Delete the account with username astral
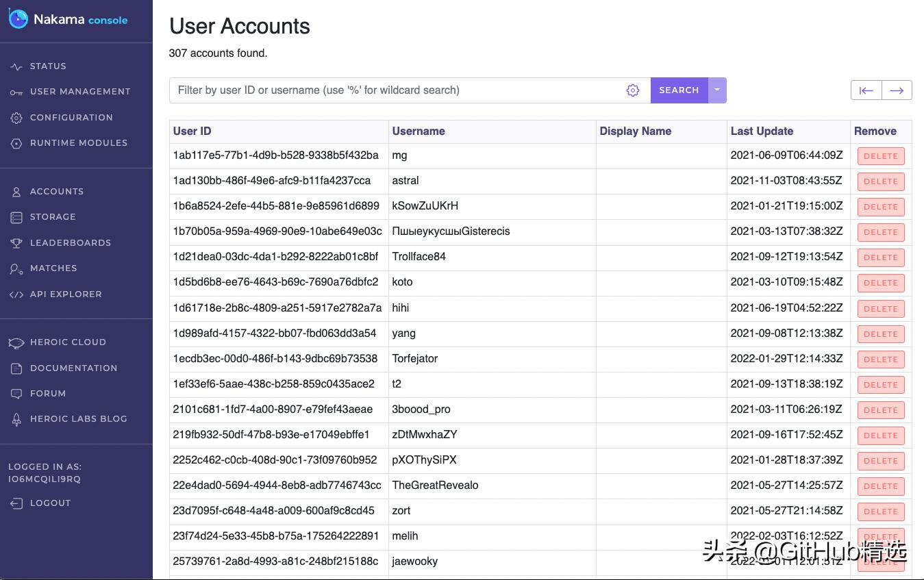Viewport: 924px width, 580px height. pyautogui.click(x=880, y=181)
